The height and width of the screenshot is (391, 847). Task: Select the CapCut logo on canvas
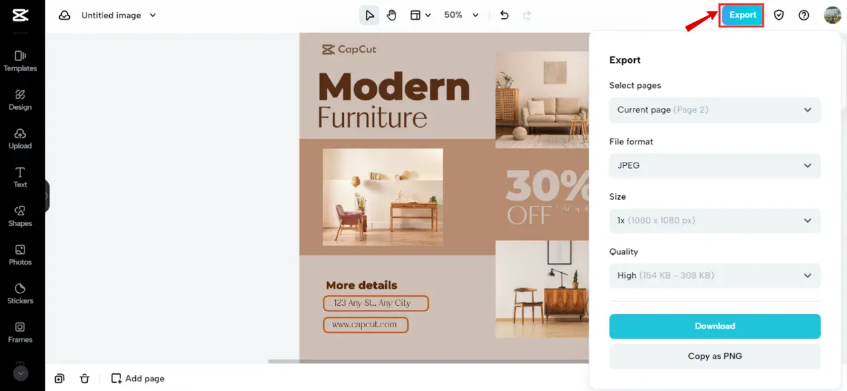click(348, 50)
